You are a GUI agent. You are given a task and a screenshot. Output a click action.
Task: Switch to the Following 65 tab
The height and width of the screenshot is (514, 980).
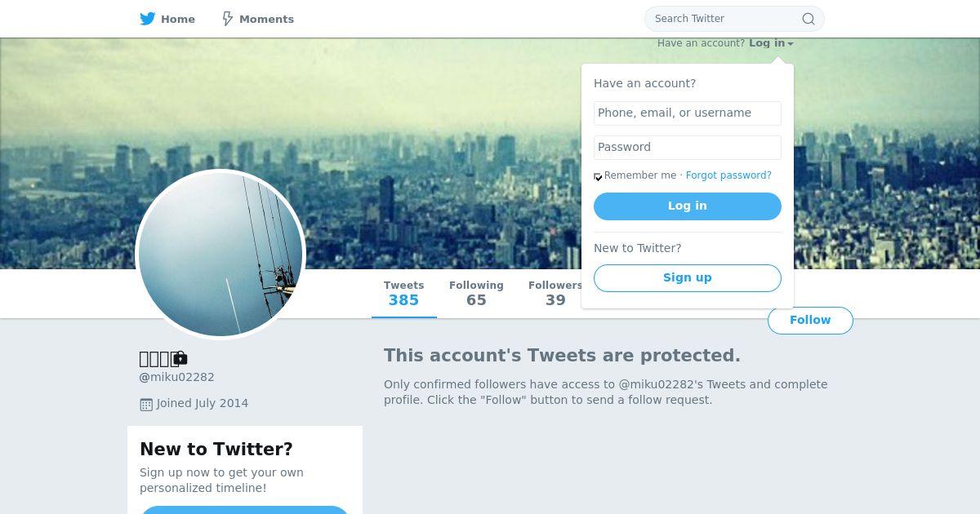476,294
